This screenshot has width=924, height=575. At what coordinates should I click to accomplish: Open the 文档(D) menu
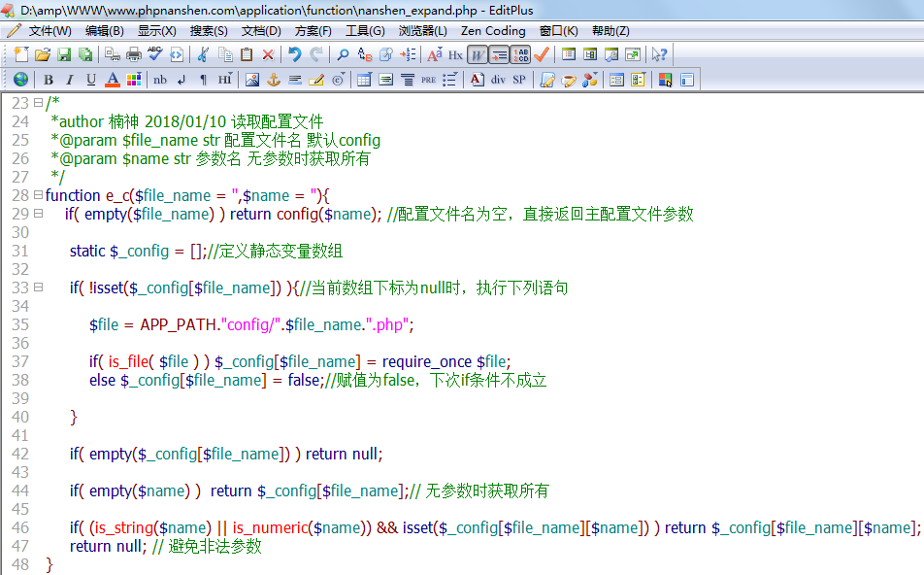pos(261,31)
